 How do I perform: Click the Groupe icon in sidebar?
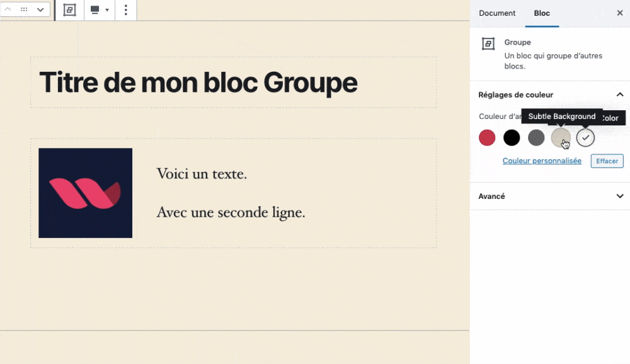point(488,43)
